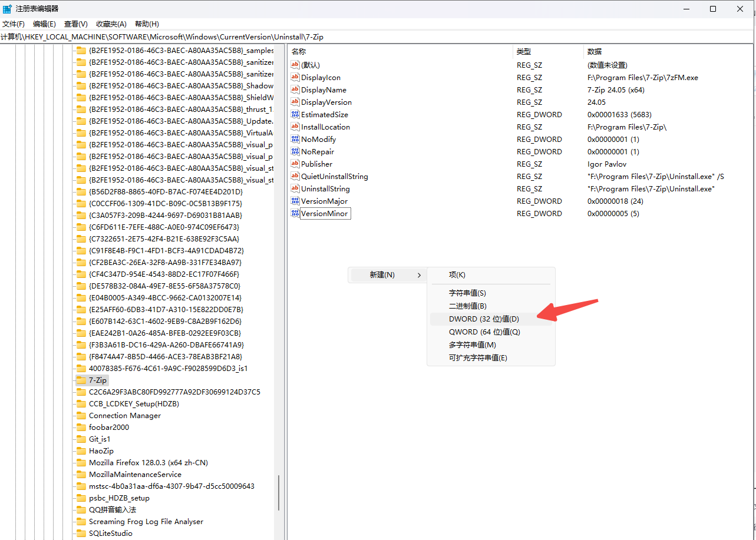
Task: Click the string icon beside UninstallString
Action: pos(295,188)
